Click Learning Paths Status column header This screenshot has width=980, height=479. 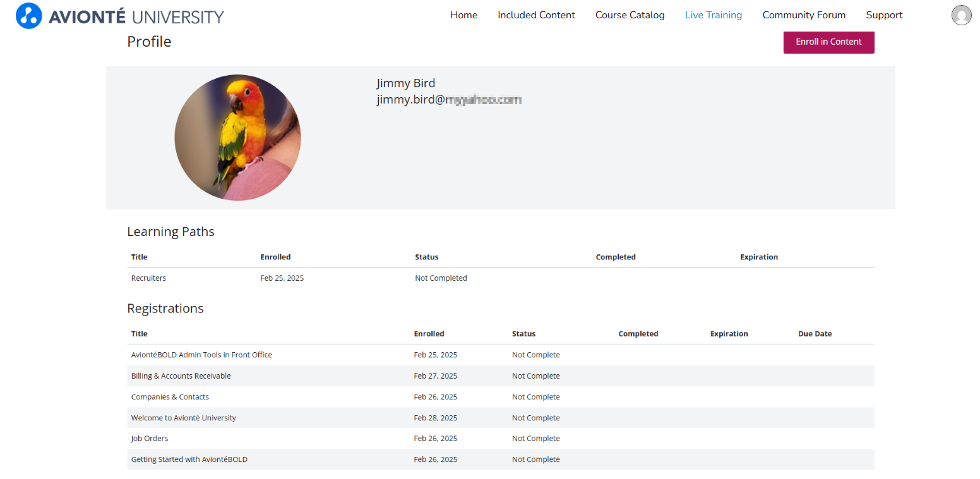pos(426,257)
